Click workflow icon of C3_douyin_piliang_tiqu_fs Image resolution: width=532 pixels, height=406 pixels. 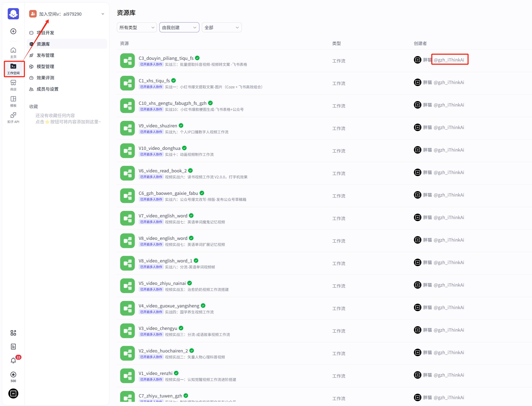tap(127, 61)
